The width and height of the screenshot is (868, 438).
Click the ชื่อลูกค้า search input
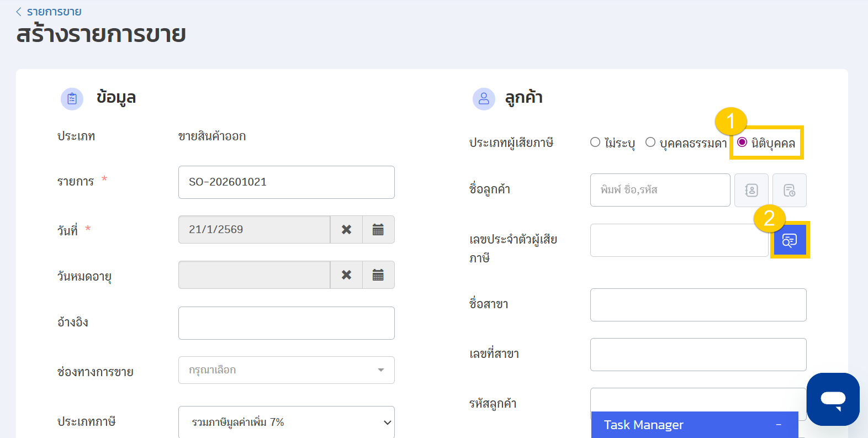(x=660, y=190)
